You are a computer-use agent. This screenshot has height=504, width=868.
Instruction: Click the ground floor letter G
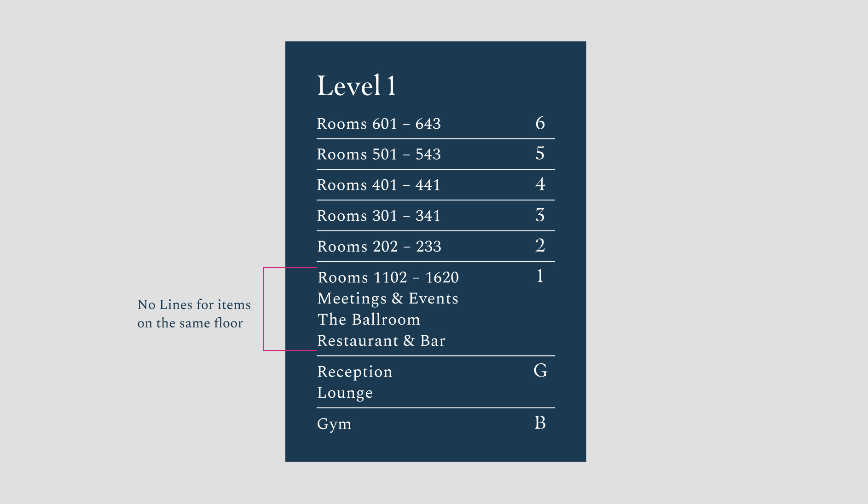click(540, 371)
